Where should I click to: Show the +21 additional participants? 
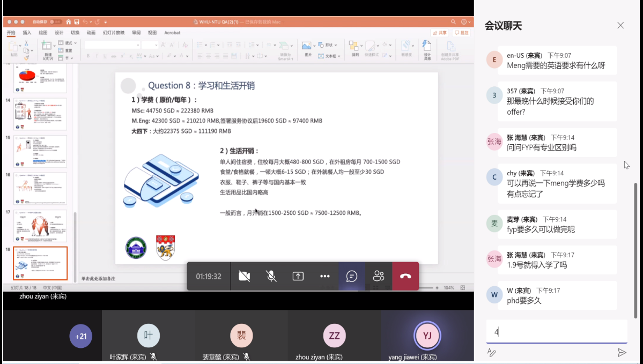click(81, 336)
